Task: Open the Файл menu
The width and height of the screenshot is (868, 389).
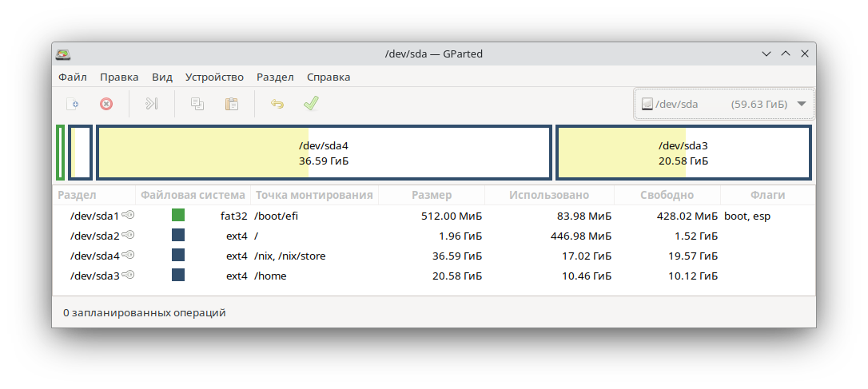Action: 73,77
